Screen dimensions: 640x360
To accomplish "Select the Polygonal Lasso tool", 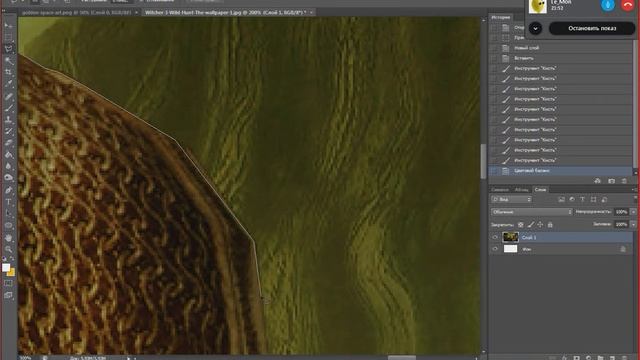I will click(8, 49).
